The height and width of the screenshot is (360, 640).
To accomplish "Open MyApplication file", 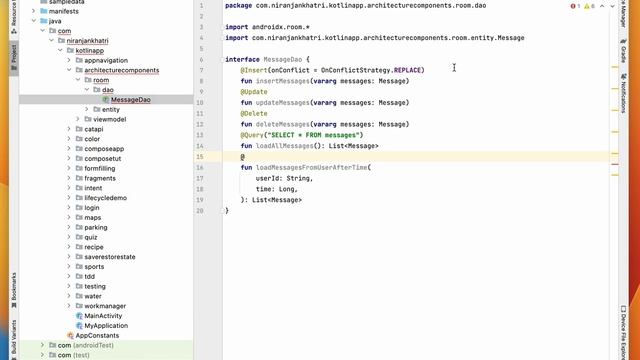I will tap(106, 325).
